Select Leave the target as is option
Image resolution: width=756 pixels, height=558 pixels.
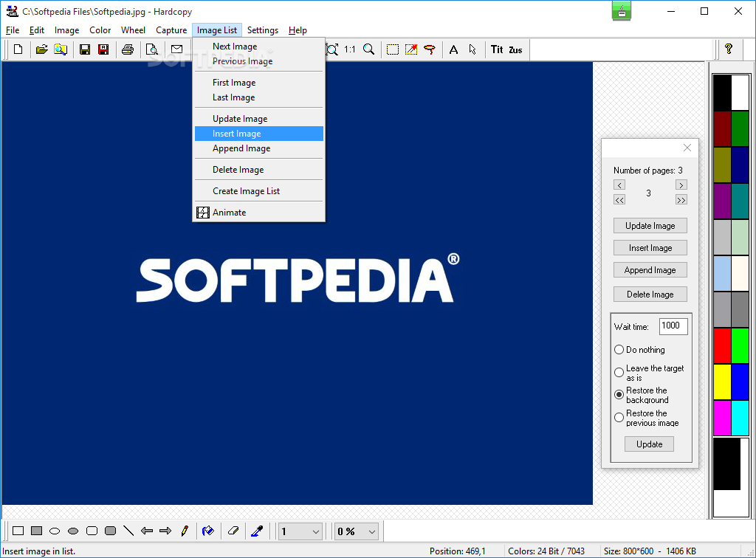pyautogui.click(x=619, y=373)
